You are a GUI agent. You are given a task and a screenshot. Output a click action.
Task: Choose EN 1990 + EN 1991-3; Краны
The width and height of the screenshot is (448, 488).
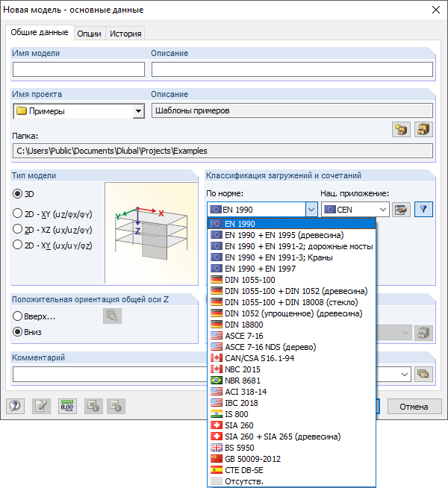click(292, 257)
